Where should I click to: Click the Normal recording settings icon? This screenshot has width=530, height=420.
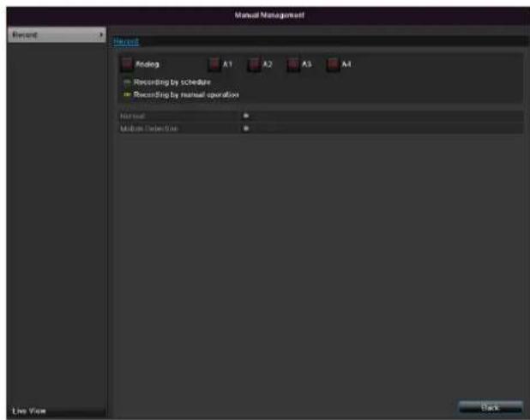[245, 114]
